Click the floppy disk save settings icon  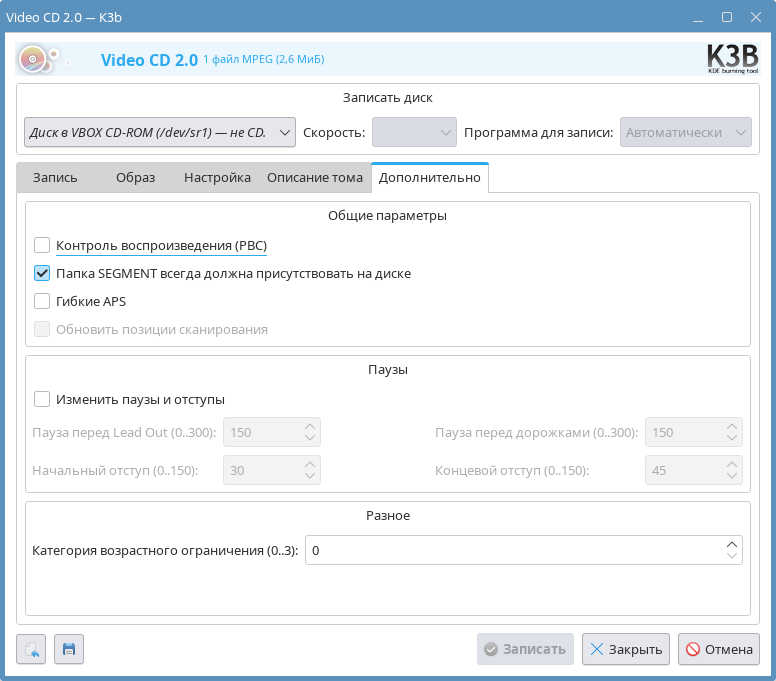pyautogui.click(x=69, y=649)
